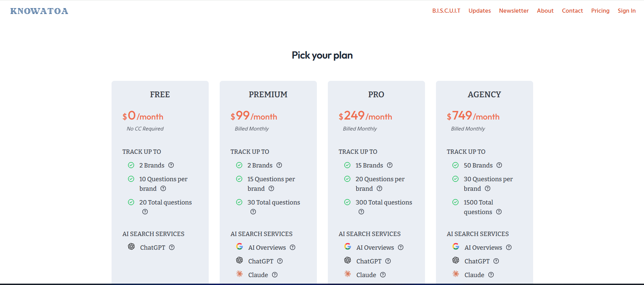
Task: Click the checkmark next to 50 Brands
Action: (x=455, y=165)
